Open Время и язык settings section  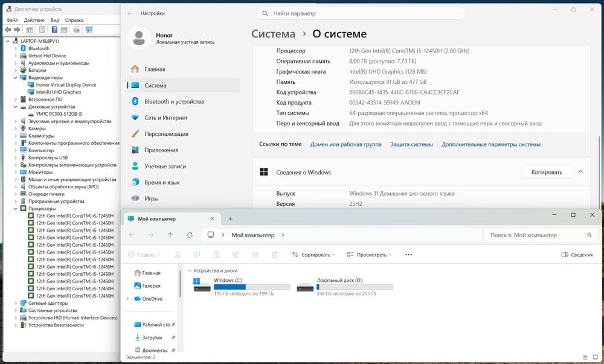[184, 182]
